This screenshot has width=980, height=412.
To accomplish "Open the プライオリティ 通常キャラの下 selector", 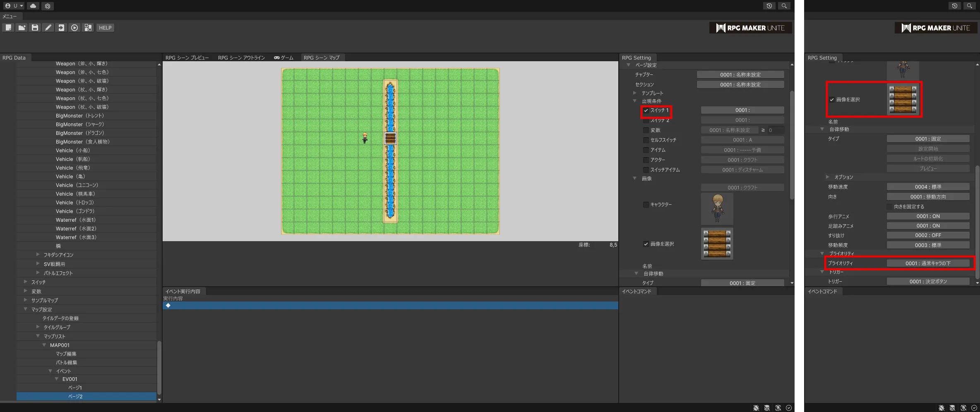I will [x=927, y=263].
